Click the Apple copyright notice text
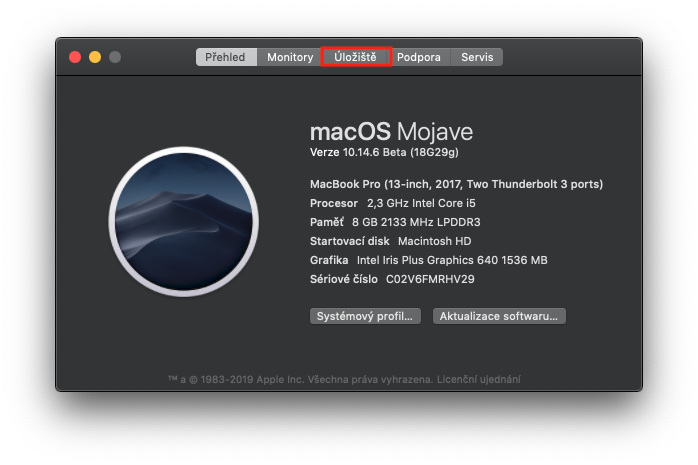 point(300,380)
